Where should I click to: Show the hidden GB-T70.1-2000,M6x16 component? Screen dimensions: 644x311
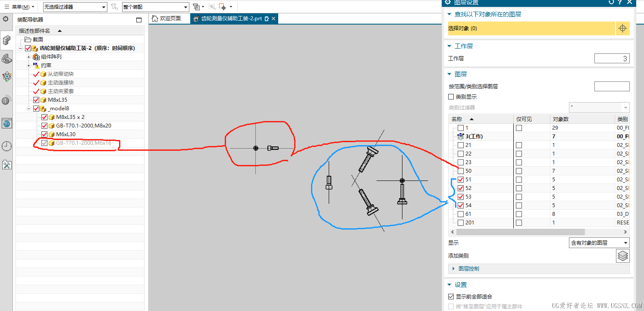pos(44,143)
